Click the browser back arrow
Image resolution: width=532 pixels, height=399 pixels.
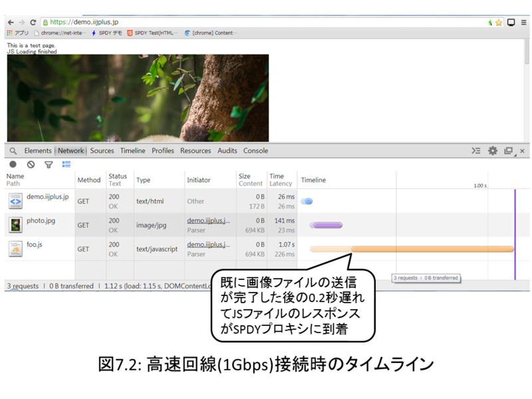[x=11, y=23]
